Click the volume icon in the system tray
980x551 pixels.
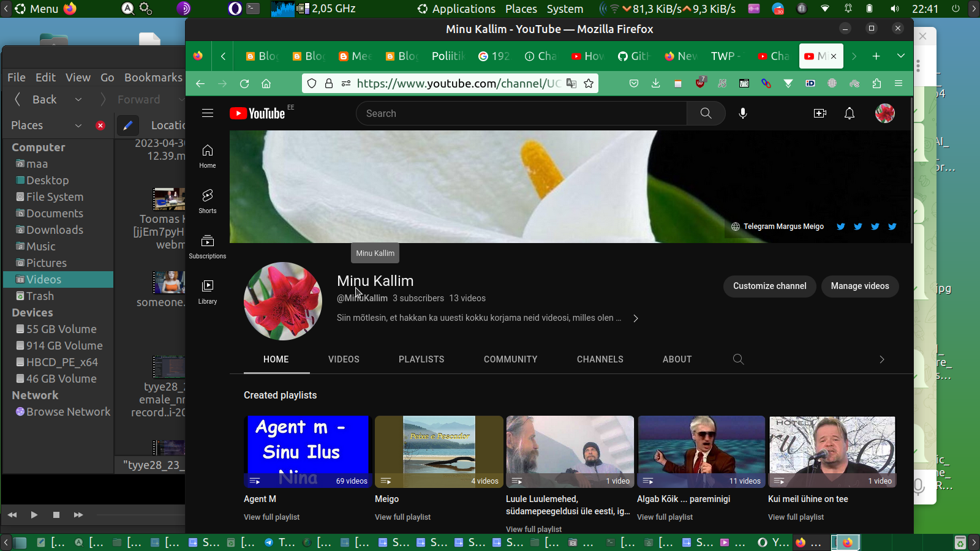tap(895, 9)
